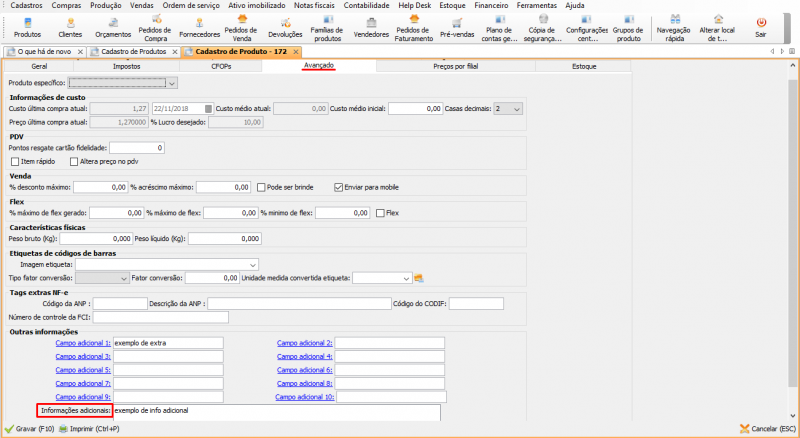Screen dimensions: 800x438
Task: Click the 'Custo médio inicial' field
Action: point(415,109)
